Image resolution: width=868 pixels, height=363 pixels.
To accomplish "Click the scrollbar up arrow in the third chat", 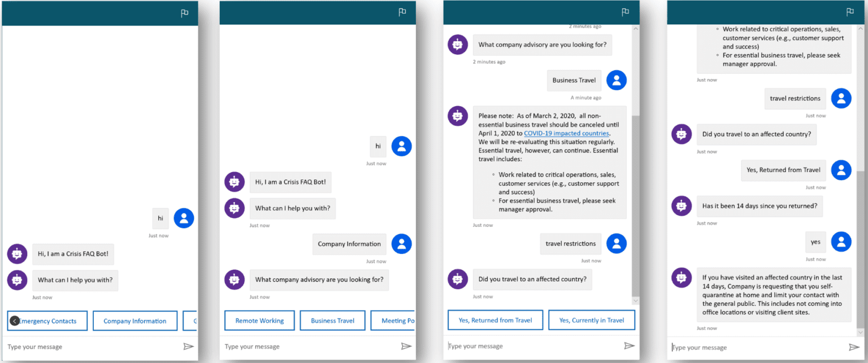I will click(635, 29).
